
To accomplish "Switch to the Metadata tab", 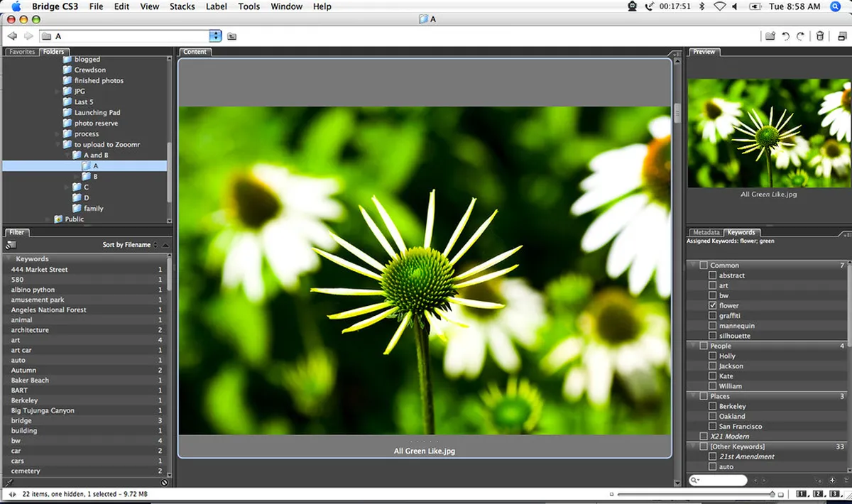I will tap(706, 232).
